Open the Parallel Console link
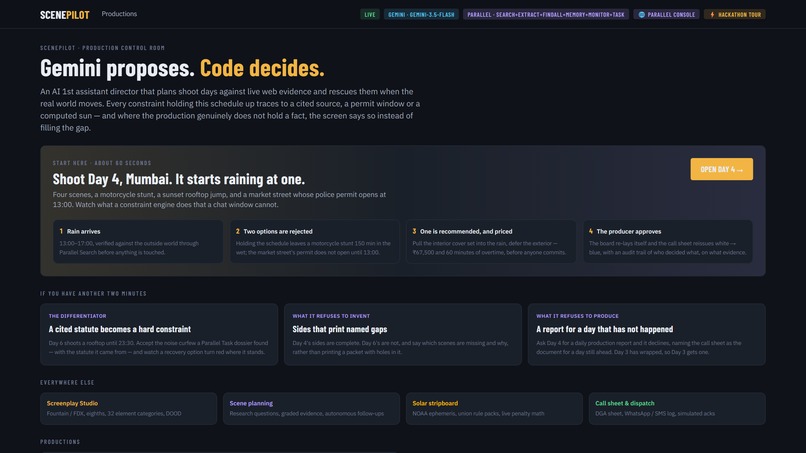This screenshot has width=806, height=453. [x=666, y=14]
